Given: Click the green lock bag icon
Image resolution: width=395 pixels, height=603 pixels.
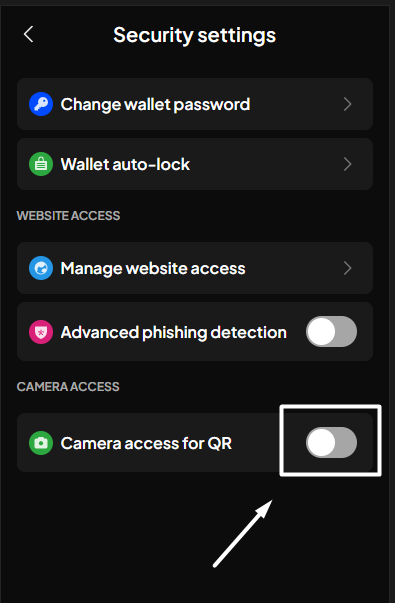Looking at the screenshot, I should pos(41,164).
